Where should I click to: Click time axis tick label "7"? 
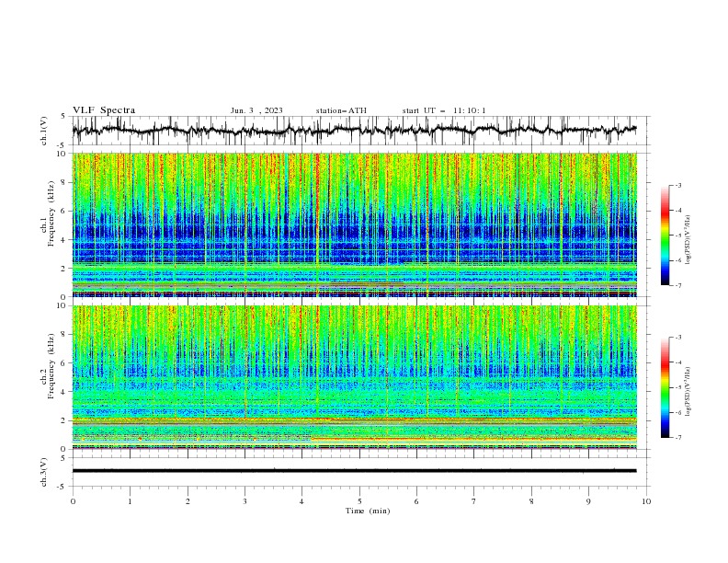click(474, 501)
